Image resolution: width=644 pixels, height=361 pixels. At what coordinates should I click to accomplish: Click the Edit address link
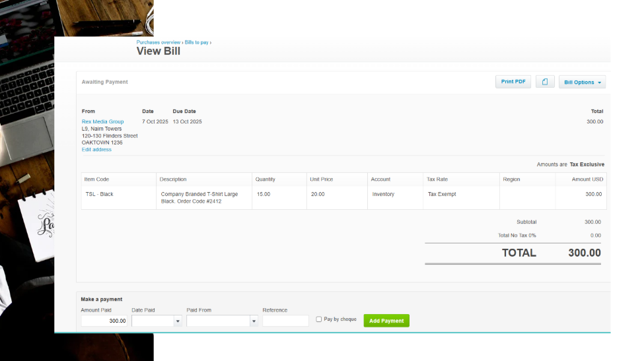[x=96, y=149]
